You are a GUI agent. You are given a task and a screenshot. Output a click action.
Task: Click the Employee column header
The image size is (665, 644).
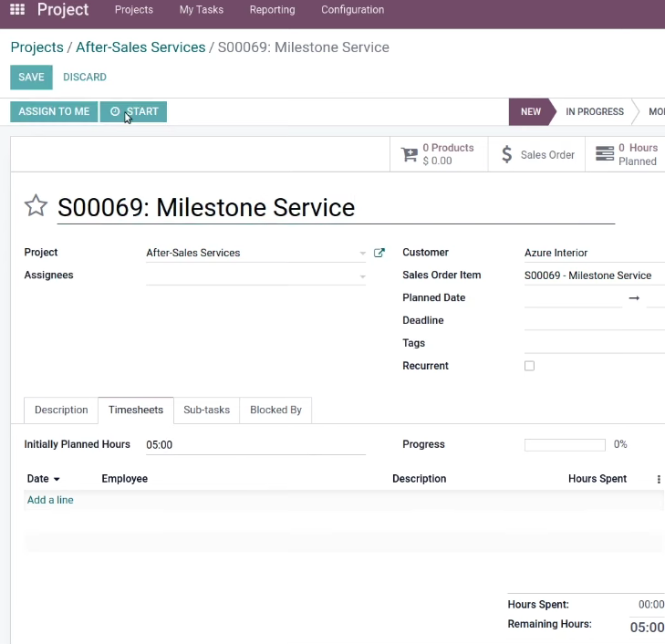tap(125, 479)
